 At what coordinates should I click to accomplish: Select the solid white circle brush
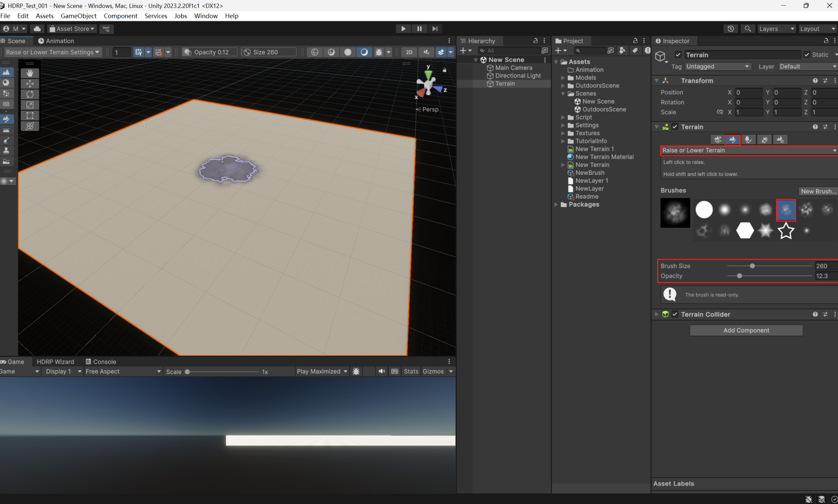coord(704,210)
